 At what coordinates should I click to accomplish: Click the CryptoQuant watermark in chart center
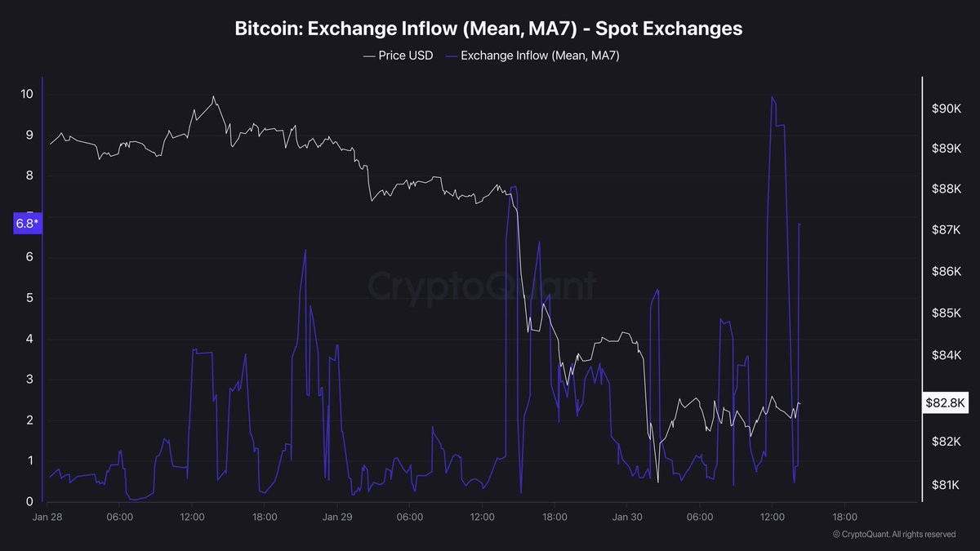click(x=482, y=286)
